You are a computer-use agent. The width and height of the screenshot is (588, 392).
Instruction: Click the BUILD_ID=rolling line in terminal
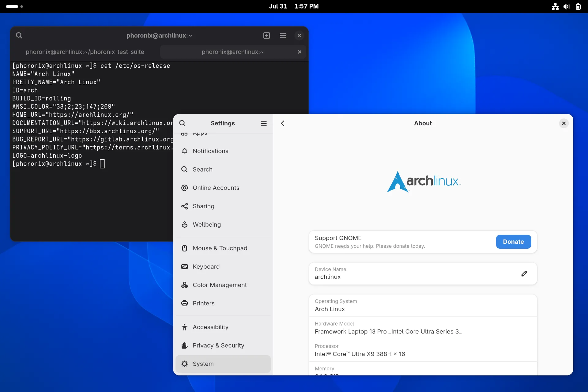coord(42,98)
